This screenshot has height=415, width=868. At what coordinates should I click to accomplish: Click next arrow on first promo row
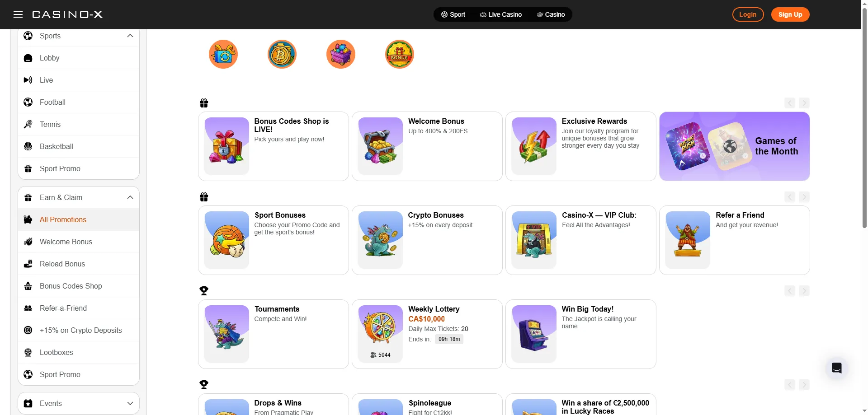tap(804, 103)
